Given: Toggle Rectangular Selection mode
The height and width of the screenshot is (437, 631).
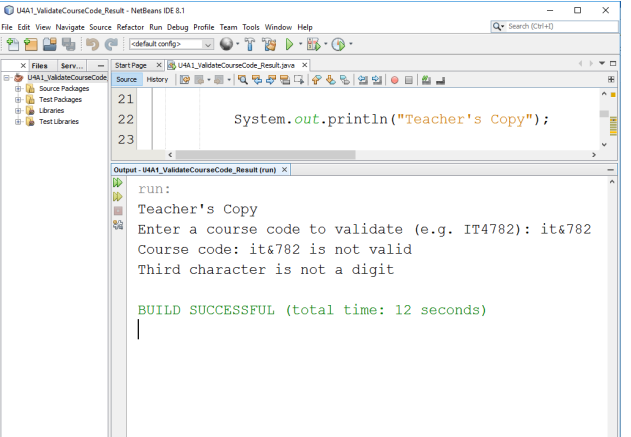Looking at the screenshot, I should pos(299,80).
